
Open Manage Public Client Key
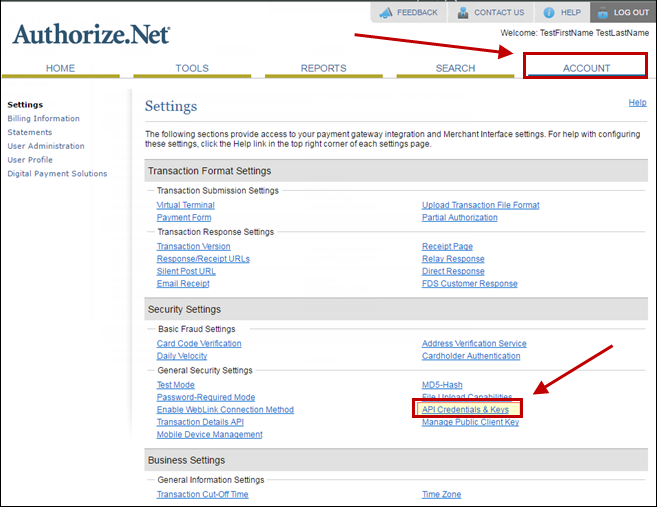tap(470, 422)
